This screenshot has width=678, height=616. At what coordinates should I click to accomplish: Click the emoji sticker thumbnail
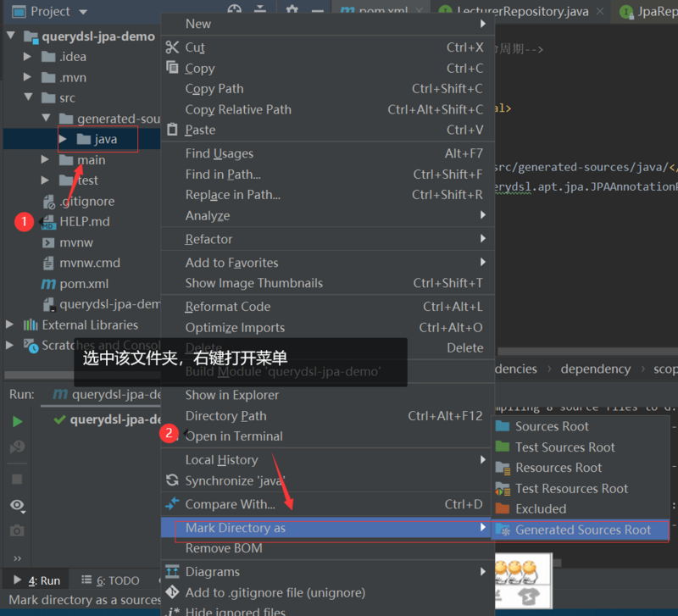(x=523, y=580)
